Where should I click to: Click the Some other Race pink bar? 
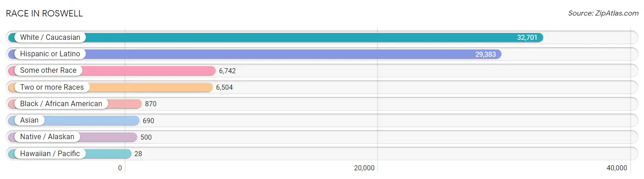[x=112, y=71]
